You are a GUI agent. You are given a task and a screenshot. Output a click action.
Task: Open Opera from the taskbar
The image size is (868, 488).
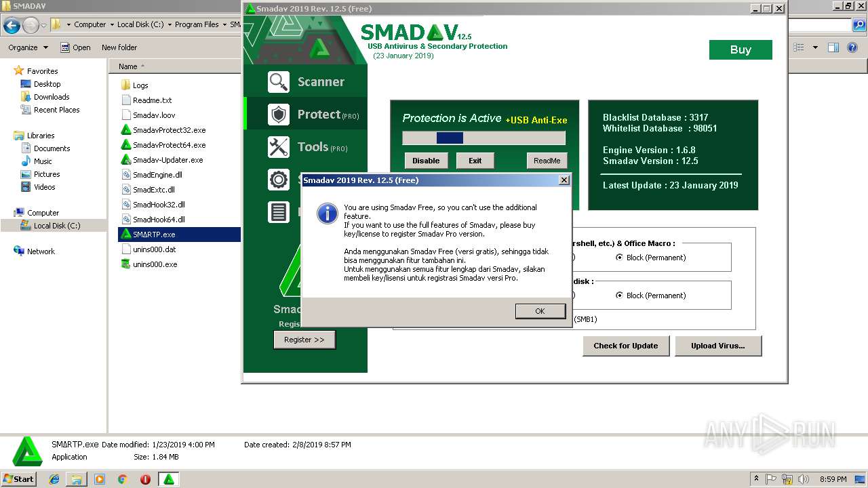[145, 479]
